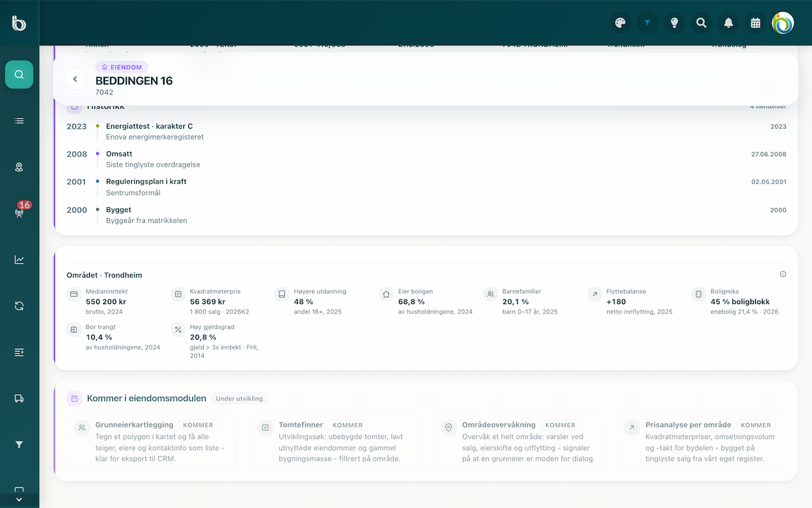
Task: Click the BEDDINGEN 16 heading
Action: 134,81
